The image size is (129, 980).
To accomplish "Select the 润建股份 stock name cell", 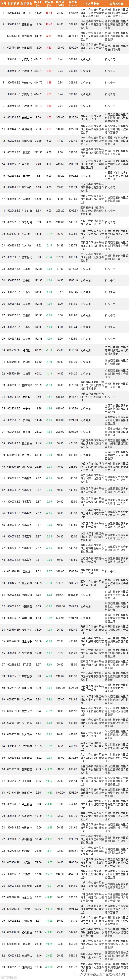I will [27, 141].
